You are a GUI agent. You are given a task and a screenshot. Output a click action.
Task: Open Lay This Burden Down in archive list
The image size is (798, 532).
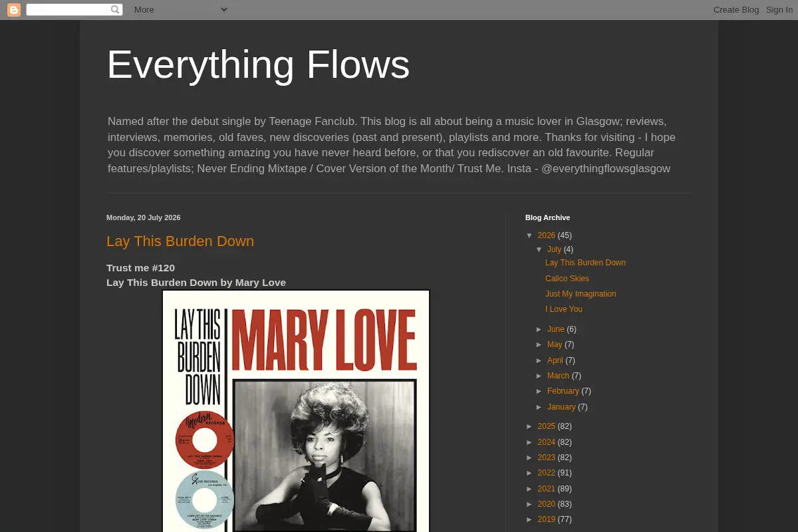pos(585,263)
